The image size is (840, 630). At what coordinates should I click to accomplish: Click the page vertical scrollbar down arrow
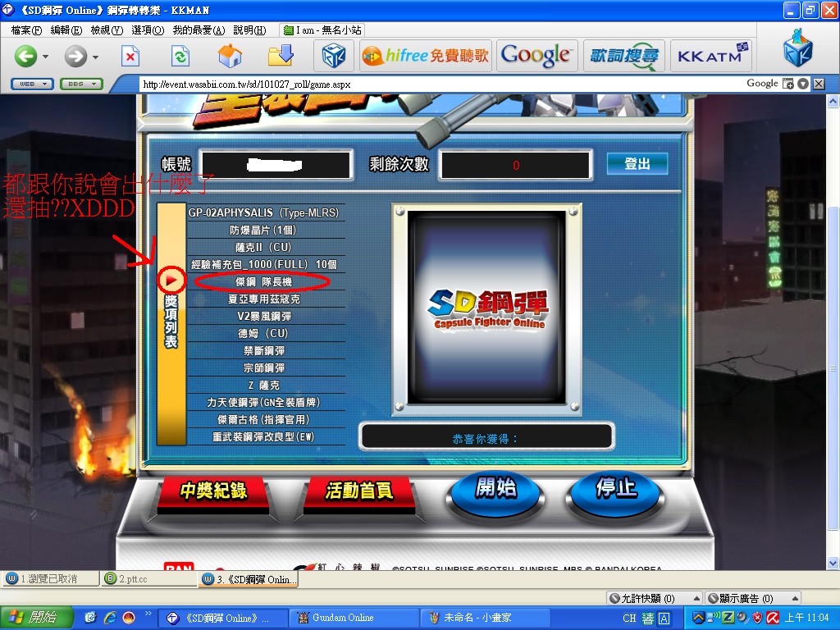point(833,563)
